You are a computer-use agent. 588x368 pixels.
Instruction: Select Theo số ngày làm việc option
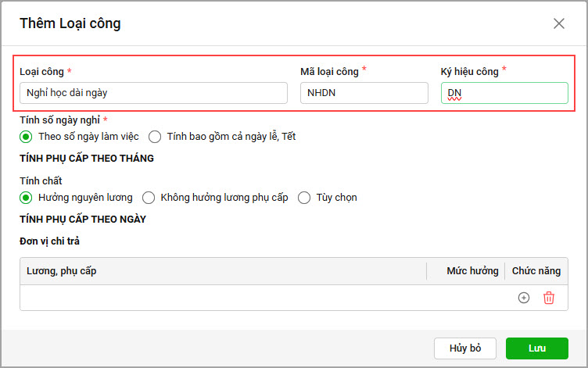[x=26, y=137]
